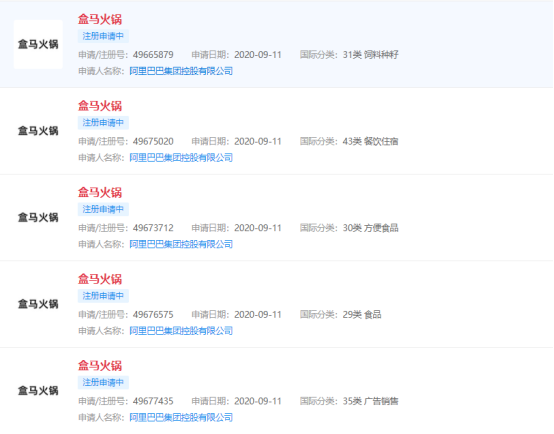Open the 阿里巴巴集团控股有限公司 link for application 49677435
This screenshot has width=554, height=434.
181,417
